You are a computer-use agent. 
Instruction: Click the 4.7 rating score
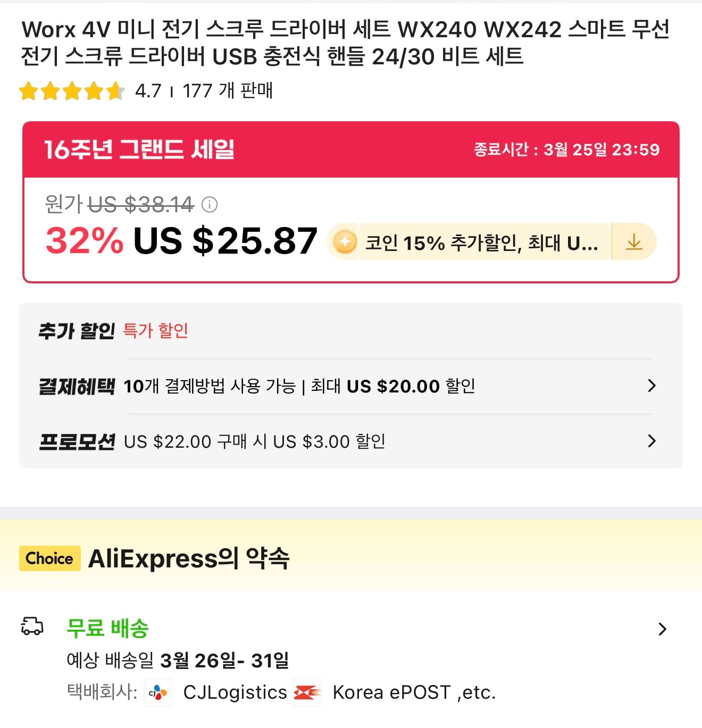coord(148,91)
